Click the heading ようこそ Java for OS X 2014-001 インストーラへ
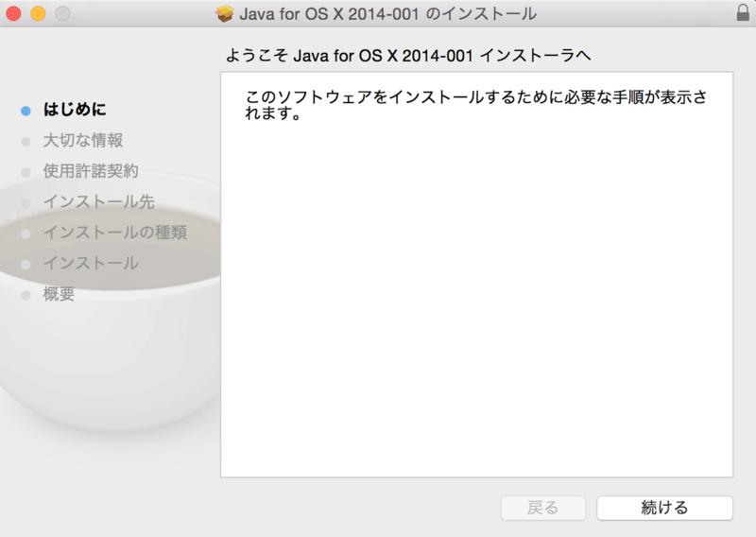Screen dimensions: 756x537 pos(408,56)
